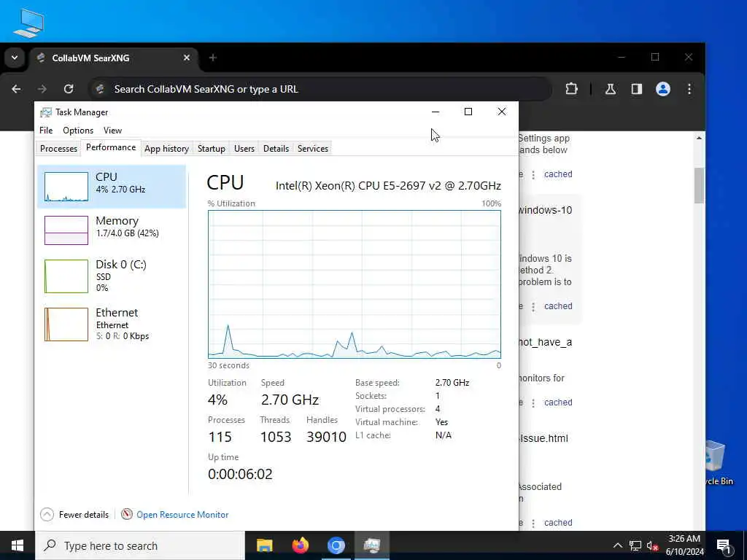Click the Task Manager title bar icon

[46, 112]
